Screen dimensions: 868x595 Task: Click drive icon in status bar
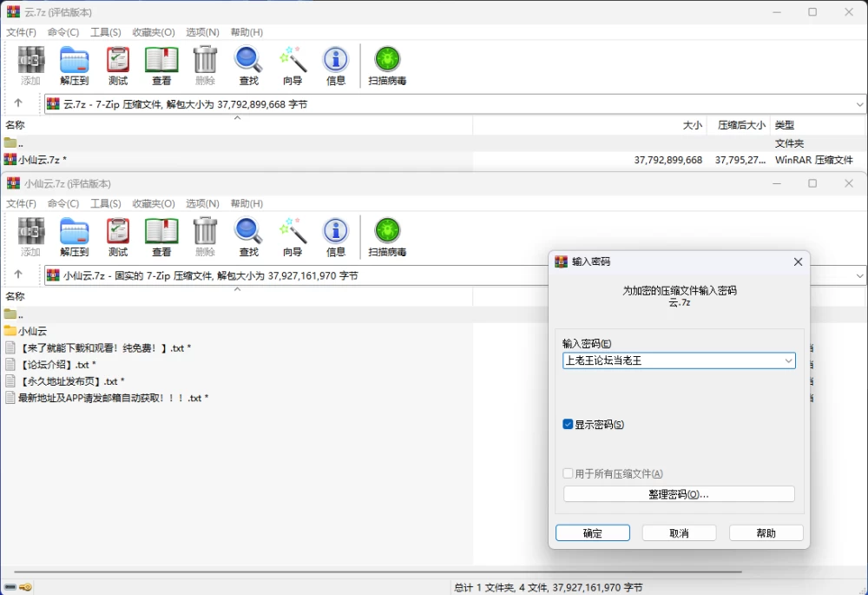click(x=10, y=587)
